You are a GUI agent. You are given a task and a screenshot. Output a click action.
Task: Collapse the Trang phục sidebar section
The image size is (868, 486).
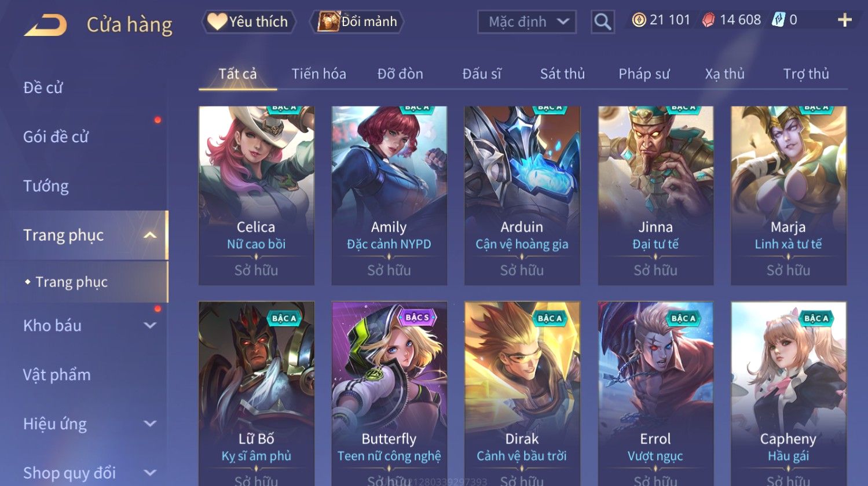coord(150,235)
